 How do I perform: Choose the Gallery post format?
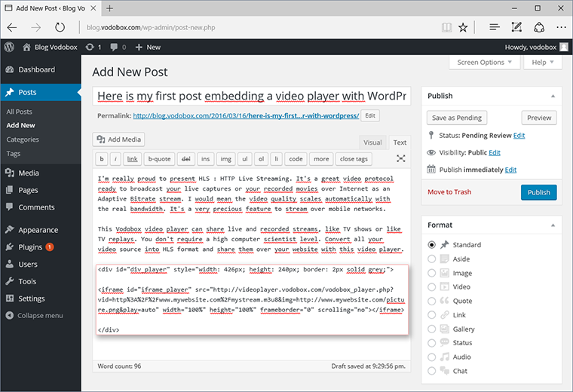pos(432,329)
